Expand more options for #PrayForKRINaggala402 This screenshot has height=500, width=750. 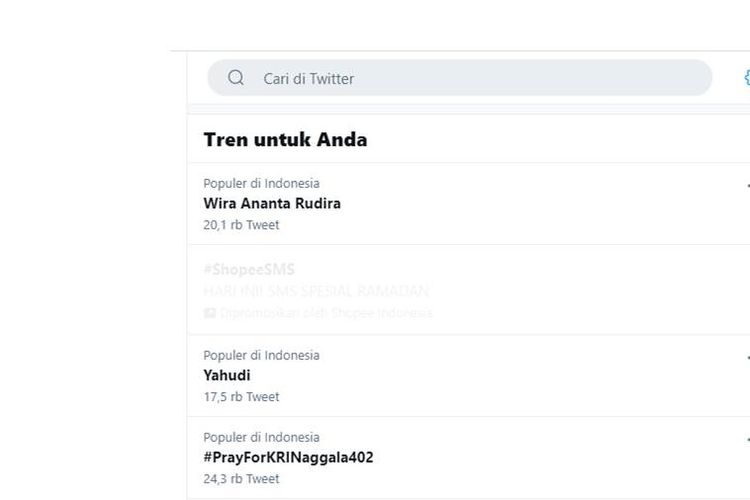point(748,439)
